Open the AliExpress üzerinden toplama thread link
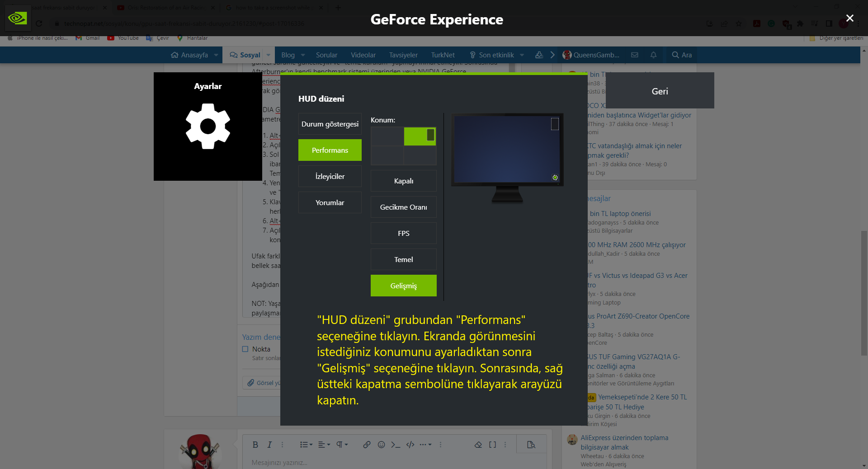 [624, 442]
